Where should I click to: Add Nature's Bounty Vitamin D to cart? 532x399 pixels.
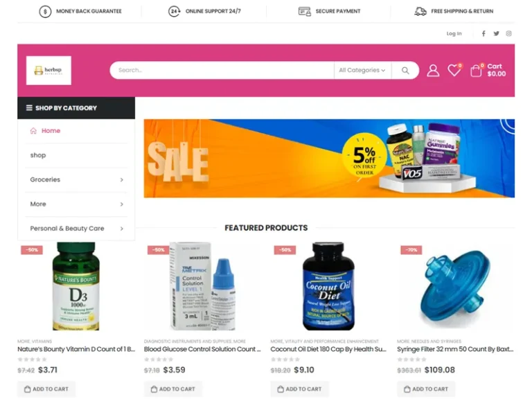[46, 389]
